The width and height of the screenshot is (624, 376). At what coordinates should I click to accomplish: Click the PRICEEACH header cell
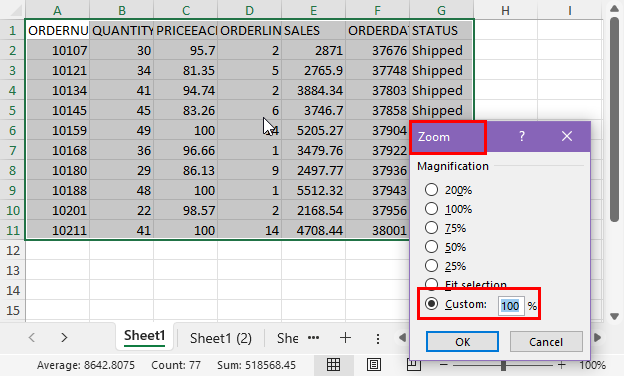pyautogui.click(x=186, y=30)
